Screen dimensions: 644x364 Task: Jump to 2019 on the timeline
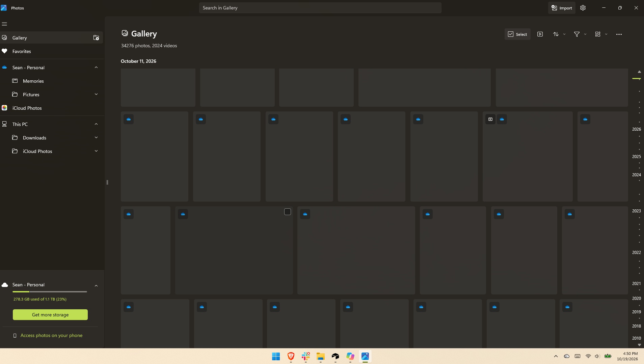pyautogui.click(x=637, y=312)
